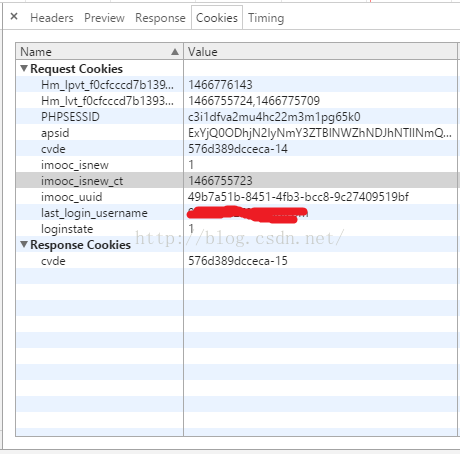
Task: Click the value 1466755724,1466775709
Action: click(x=254, y=101)
